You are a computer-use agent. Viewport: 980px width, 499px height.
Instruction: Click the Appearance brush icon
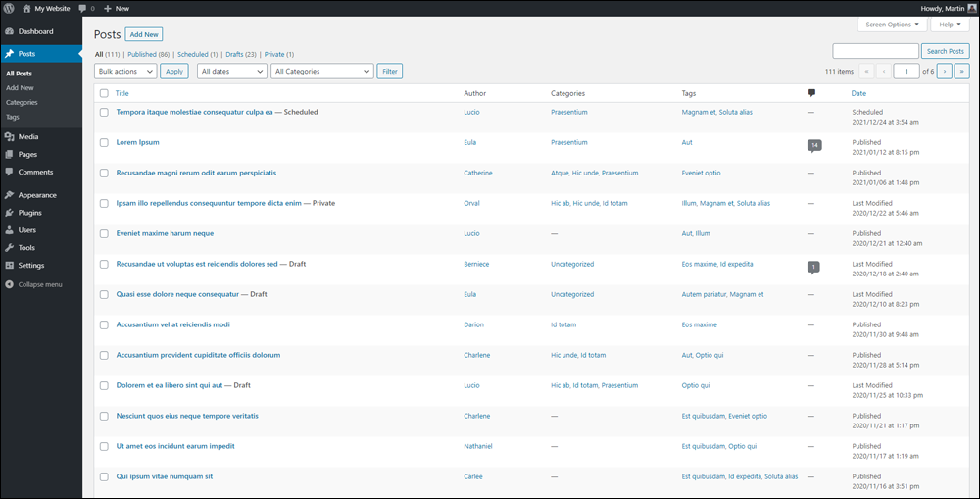pos(10,195)
